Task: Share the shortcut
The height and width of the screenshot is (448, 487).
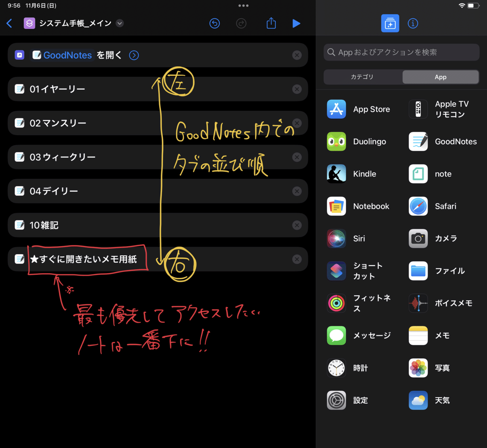Action: pyautogui.click(x=271, y=23)
